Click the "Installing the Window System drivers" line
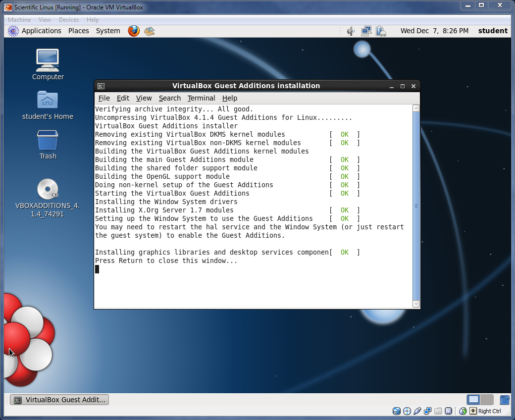The width and height of the screenshot is (515, 420). point(166,202)
